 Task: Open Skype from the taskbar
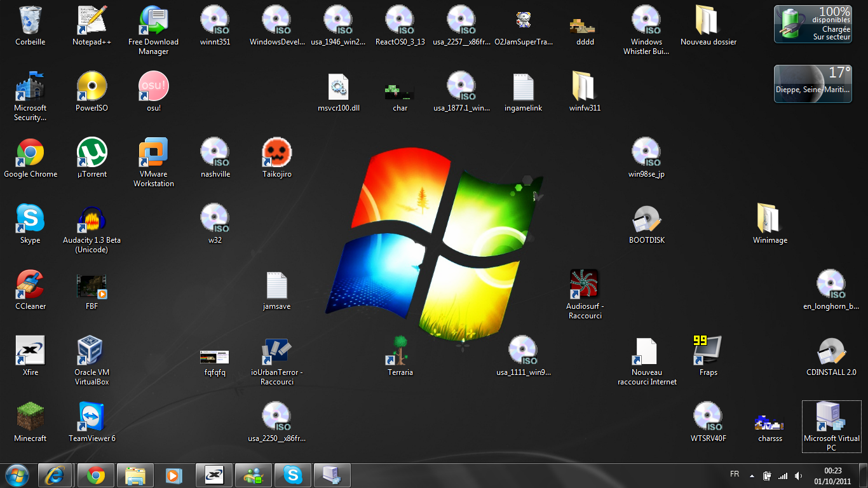click(293, 475)
